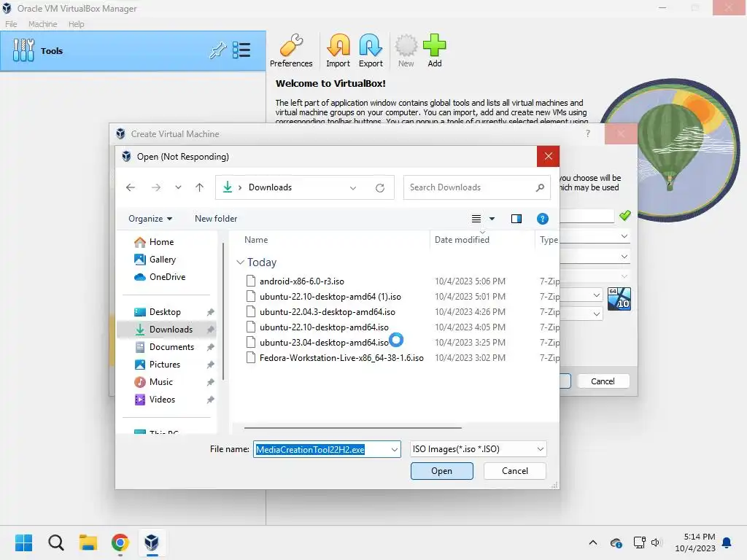Open the ISO Images file type dropdown
This screenshot has width=747, height=560.
click(478, 449)
